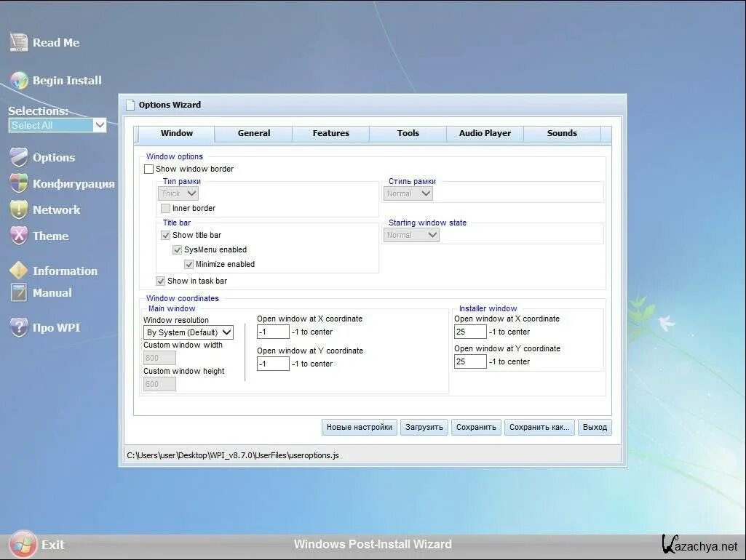Disable the SysMenu enabled checkbox
Viewport: 746px width, 560px height.
pyautogui.click(x=177, y=249)
